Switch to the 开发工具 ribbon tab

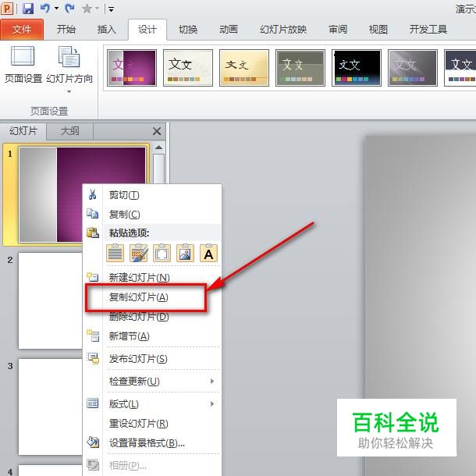tap(428, 30)
